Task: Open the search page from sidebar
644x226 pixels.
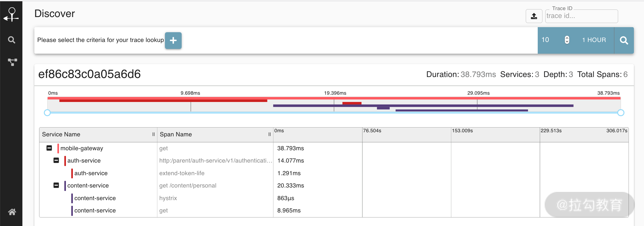Action: (11, 40)
